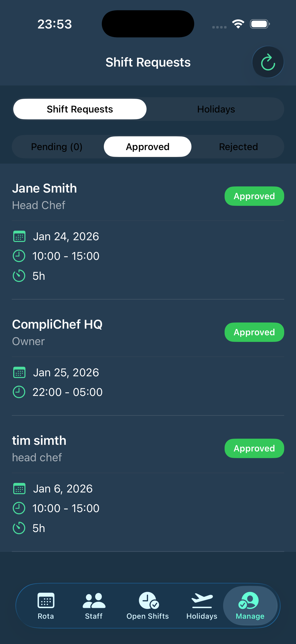This screenshot has width=296, height=644.
Task: Switch to the Shift Requests tab
Action: (80, 109)
